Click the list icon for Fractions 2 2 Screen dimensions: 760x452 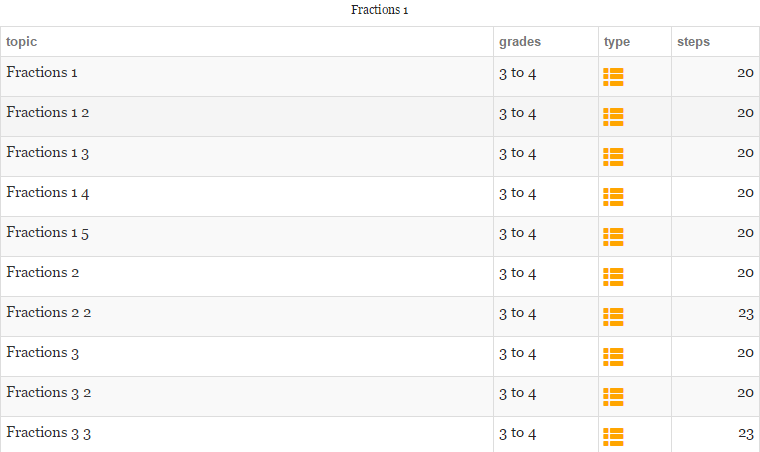[613, 317]
